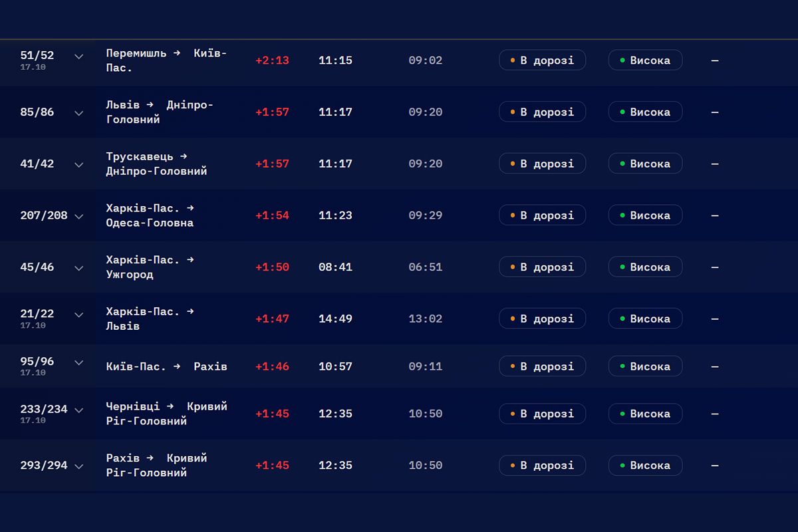Open the chevron for train 293/294
The image size is (798, 532).
click(78, 467)
